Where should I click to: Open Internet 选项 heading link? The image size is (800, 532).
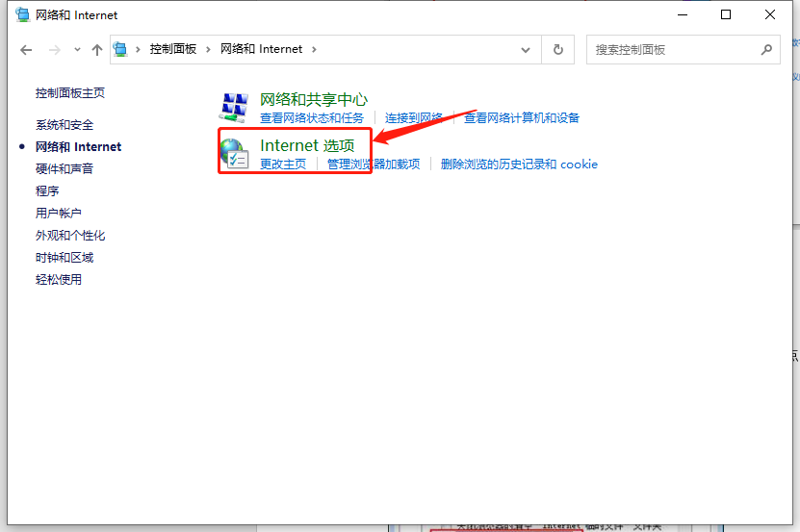[307, 145]
